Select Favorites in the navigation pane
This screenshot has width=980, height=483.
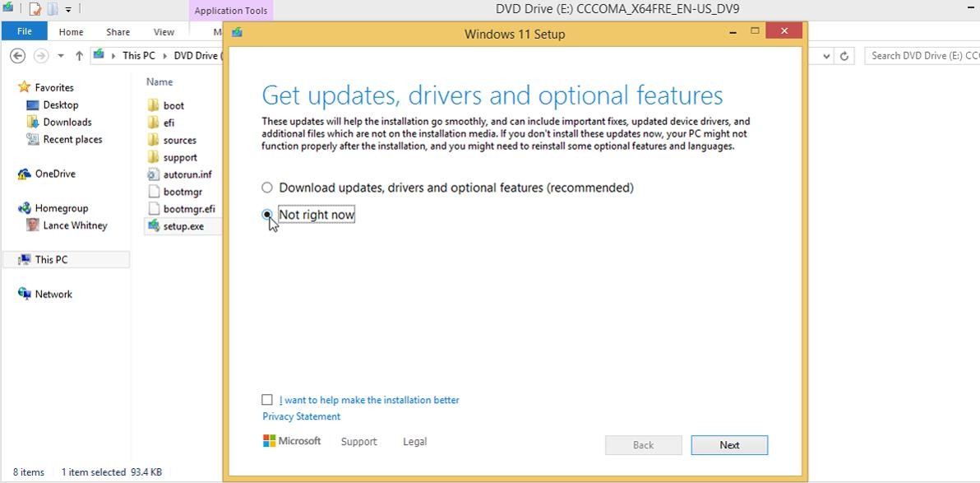click(53, 87)
